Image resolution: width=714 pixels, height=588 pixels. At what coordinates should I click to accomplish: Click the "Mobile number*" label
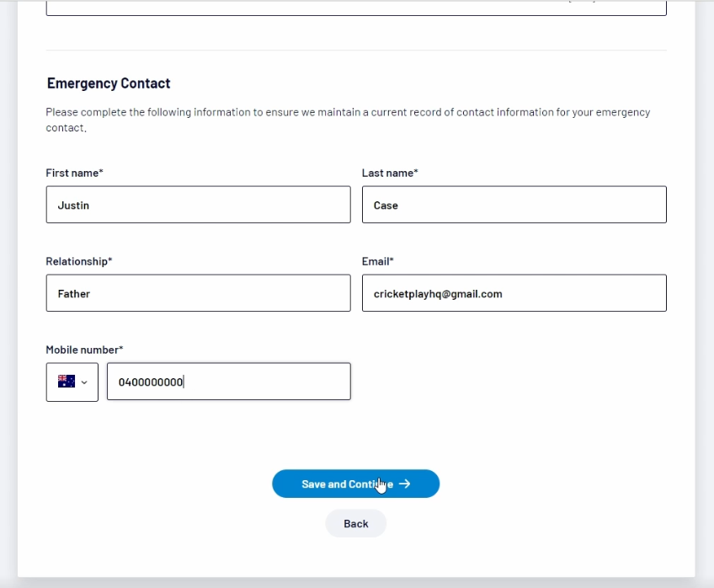84,350
